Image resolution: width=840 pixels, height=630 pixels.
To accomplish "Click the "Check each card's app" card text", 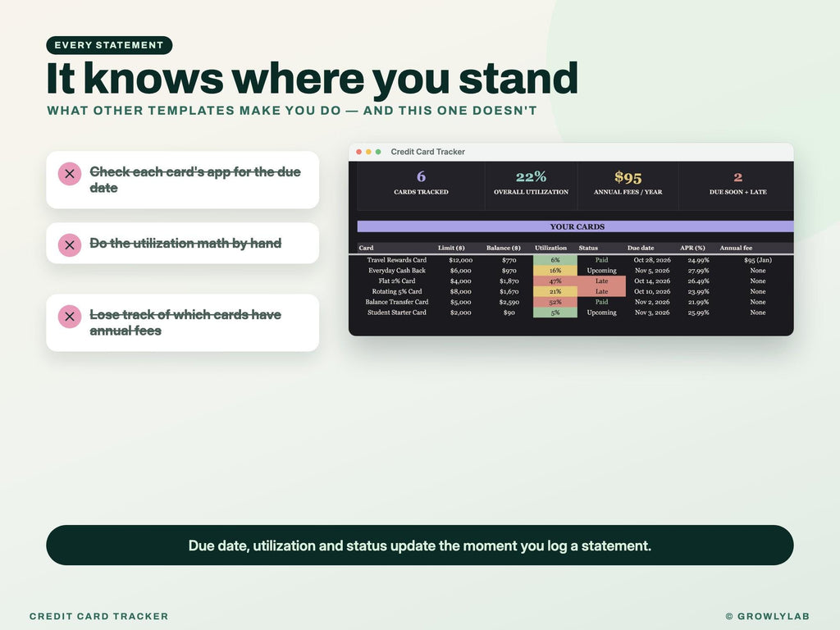I will [x=195, y=180].
